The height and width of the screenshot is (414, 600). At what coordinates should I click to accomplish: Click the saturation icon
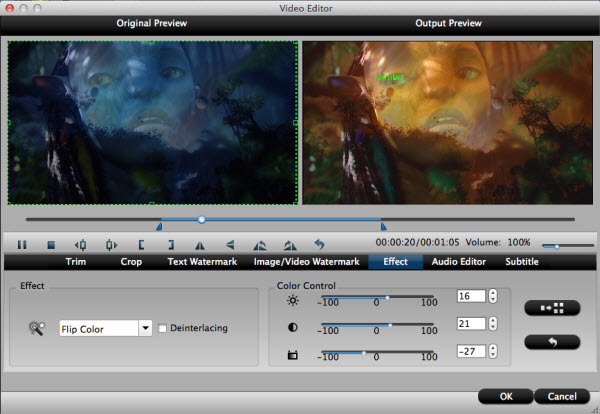pos(293,355)
